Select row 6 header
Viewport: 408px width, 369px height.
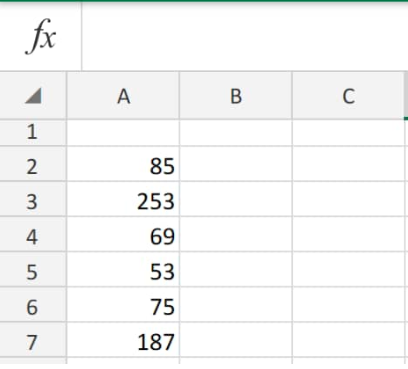pos(33,304)
